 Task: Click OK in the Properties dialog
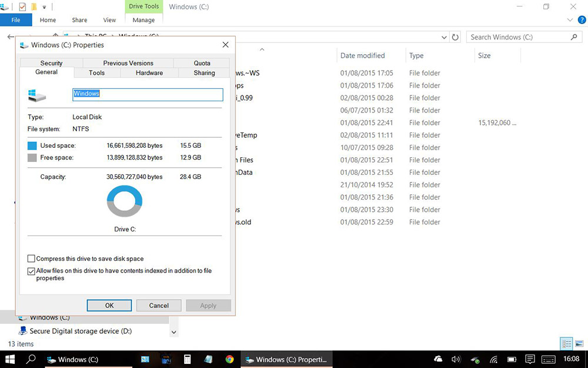[109, 305]
